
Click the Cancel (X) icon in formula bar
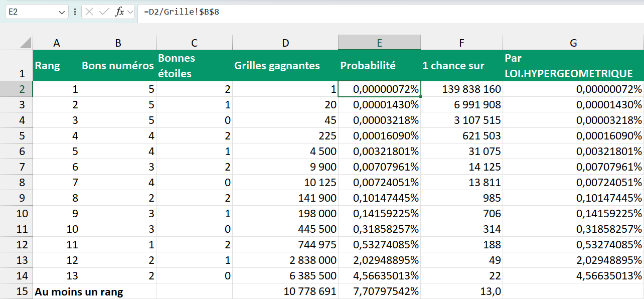pos(89,12)
